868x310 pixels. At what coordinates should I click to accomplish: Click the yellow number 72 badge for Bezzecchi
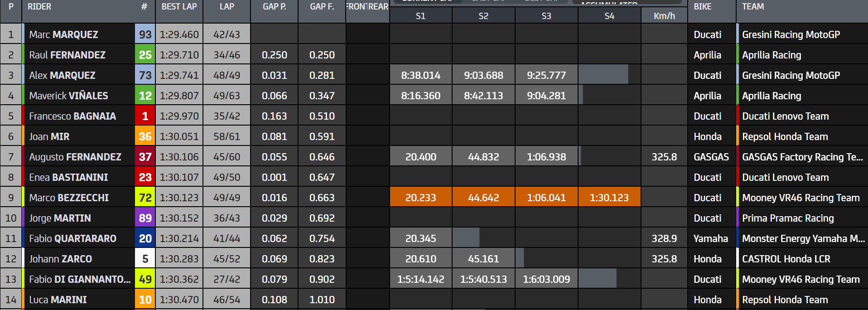pos(145,198)
